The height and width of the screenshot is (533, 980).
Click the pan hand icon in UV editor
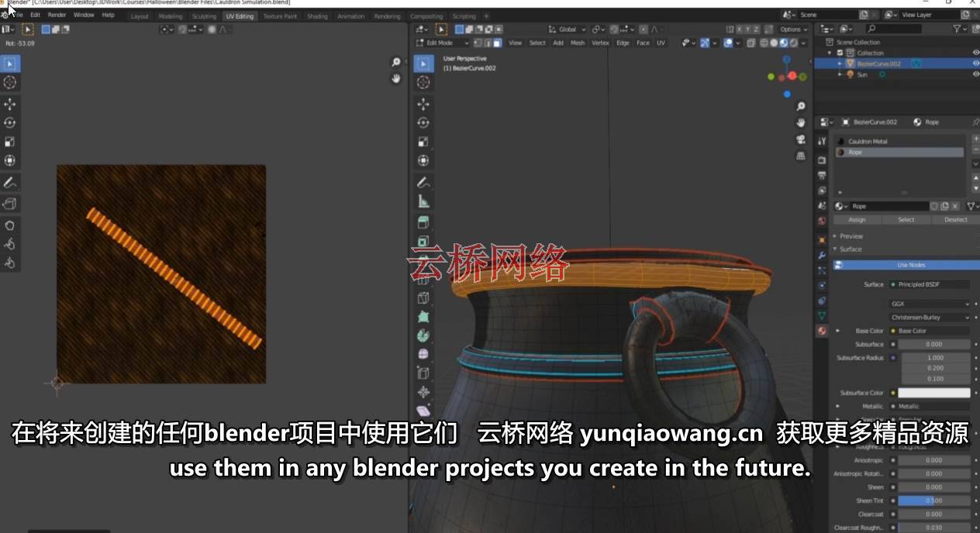point(396,78)
